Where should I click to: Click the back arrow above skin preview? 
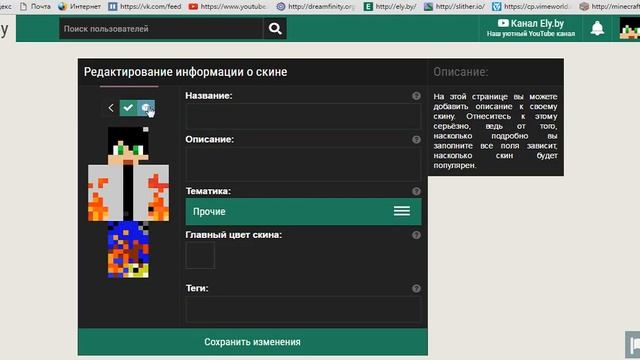[x=111, y=108]
